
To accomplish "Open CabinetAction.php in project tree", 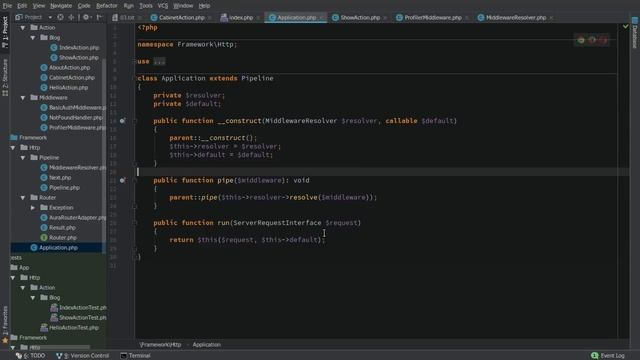I will click(68, 78).
